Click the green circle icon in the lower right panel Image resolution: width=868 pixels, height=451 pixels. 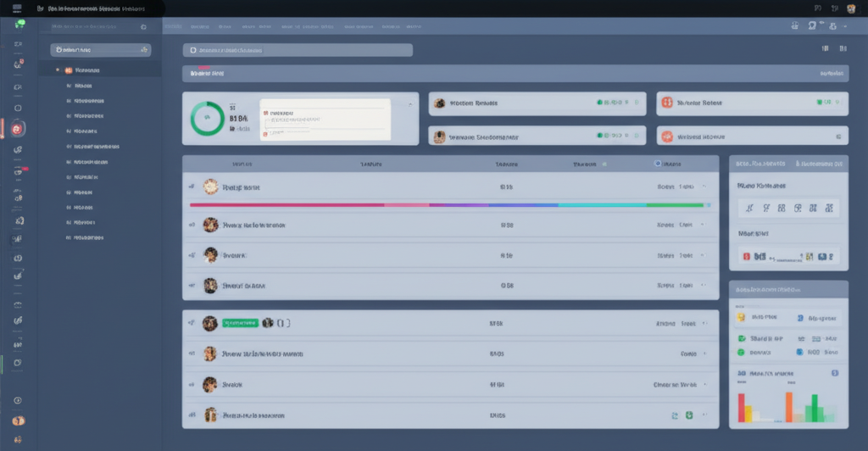[x=741, y=352]
